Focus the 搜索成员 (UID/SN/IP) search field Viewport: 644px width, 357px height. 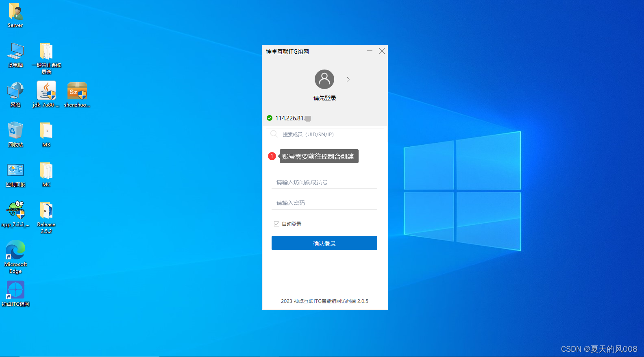pyautogui.click(x=325, y=134)
